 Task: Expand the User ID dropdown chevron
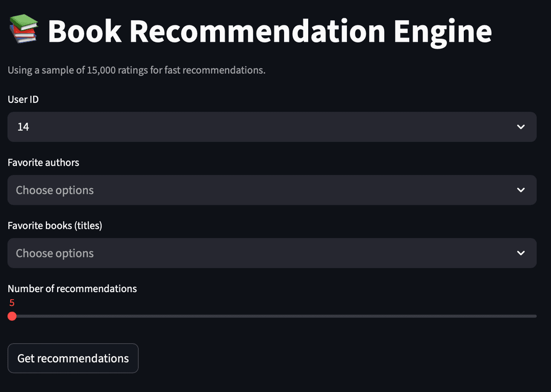[520, 127]
